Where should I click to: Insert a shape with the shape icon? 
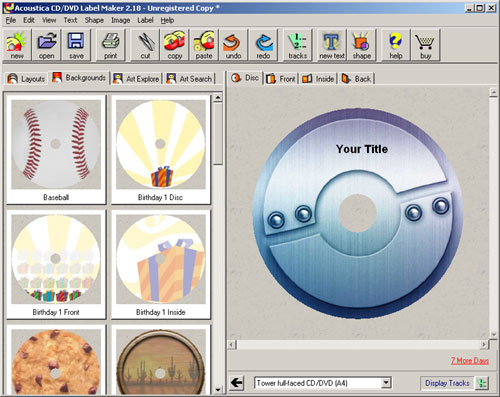(x=362, y=45)
